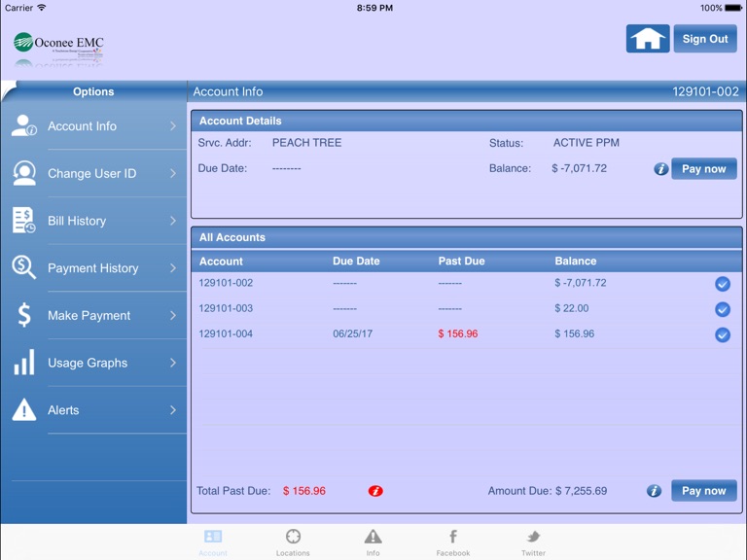This screenshot has height=560, width=747.
Task: Open Bill History menu option
Action: 93,221
